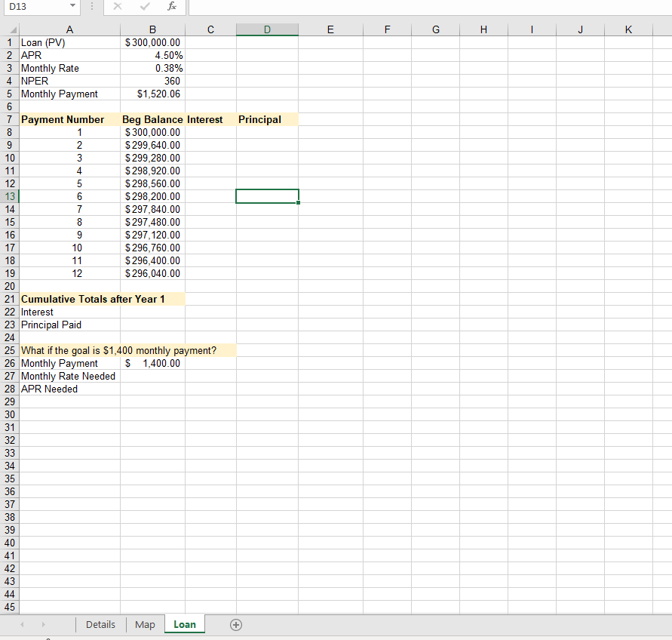Click the 360 NPER value
Image resolution: width=672 pixels, height=640 pixels.
pyautogui.click(x=152, y=81)
